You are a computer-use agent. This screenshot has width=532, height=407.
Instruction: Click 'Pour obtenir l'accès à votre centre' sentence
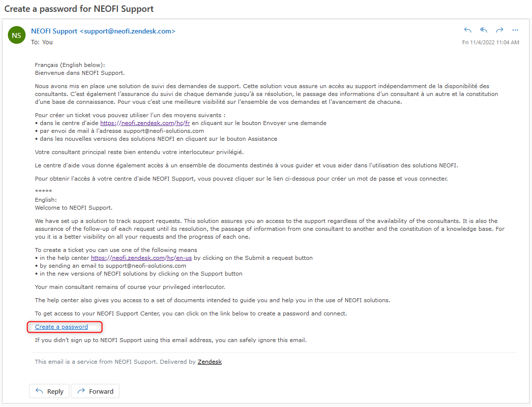coord(241,178)
